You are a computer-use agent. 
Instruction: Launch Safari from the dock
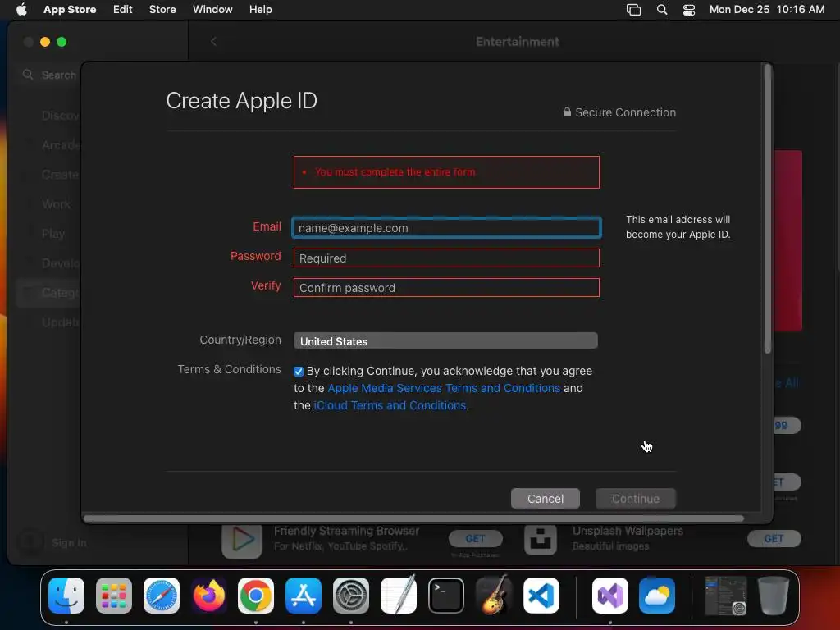162,596
